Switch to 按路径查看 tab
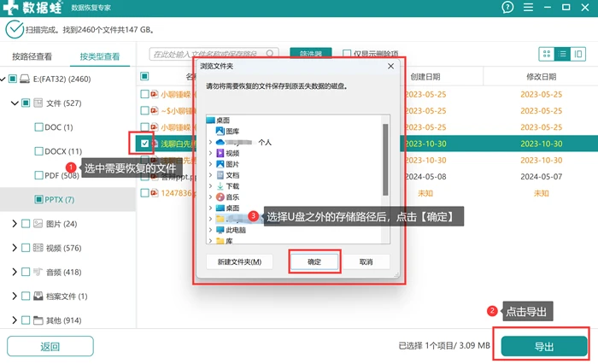This screenshot has width=598, height=364. [32, 56]
